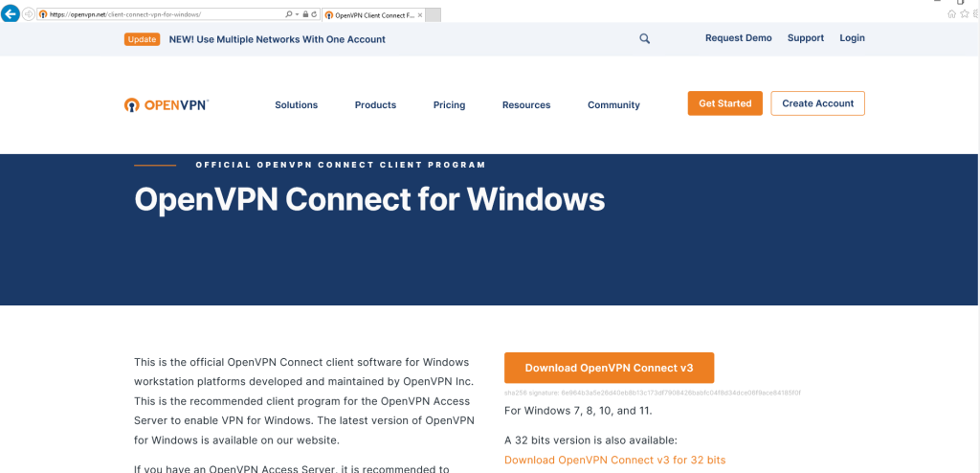Select the OpenVPN Client Connect tab

tap(373, 15)
